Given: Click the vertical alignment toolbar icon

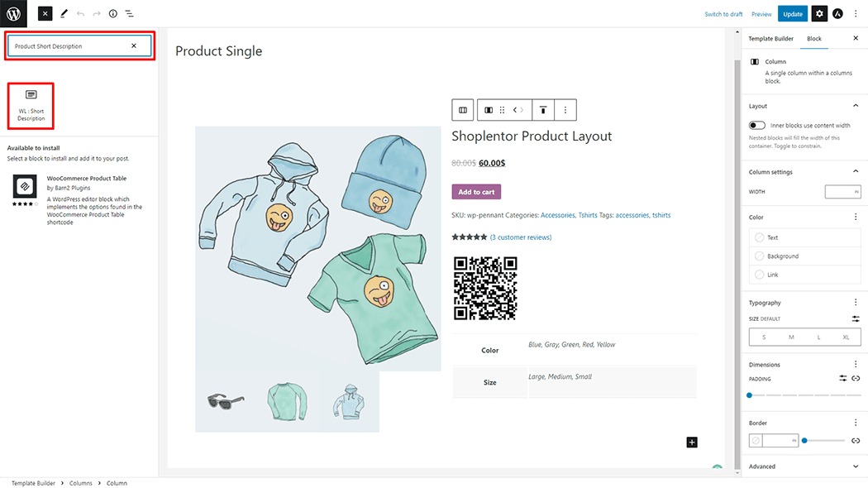Looking at the screenshot, I should coord(543,110).
